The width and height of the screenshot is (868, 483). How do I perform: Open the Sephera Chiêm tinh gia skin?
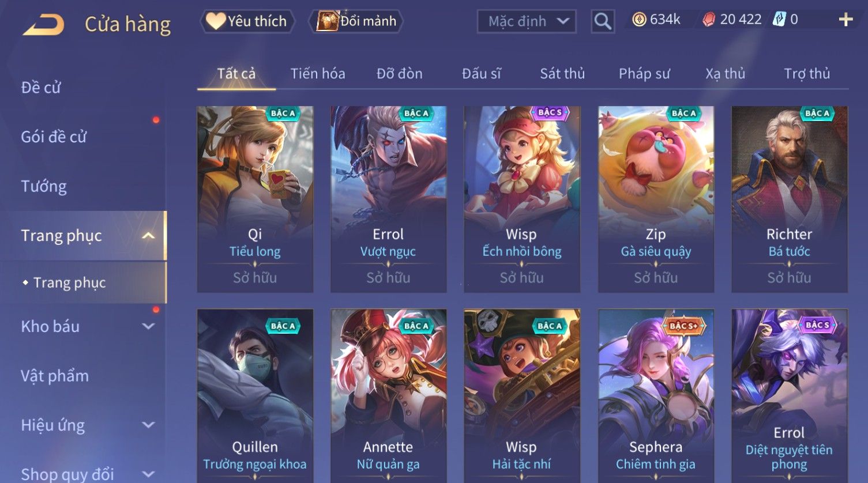[656, 395]
